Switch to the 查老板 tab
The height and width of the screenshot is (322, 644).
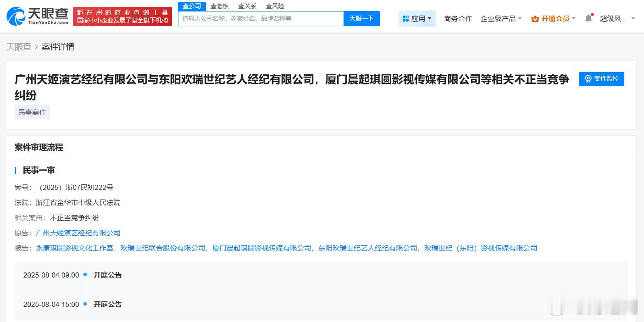coord(219,6)
